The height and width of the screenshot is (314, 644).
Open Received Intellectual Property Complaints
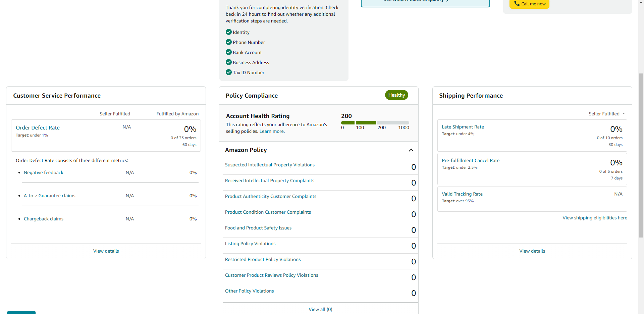[x=270, y=180]
